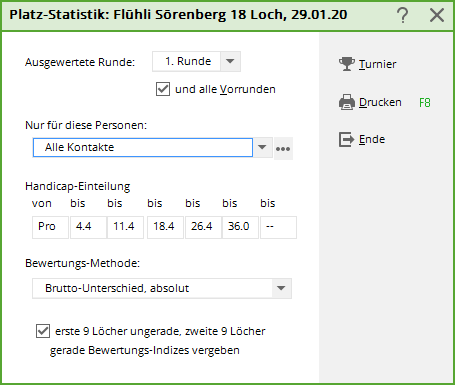Click the handicap field showing 4.4
Viewport: 455px width, 385px height.
point(88,227)
